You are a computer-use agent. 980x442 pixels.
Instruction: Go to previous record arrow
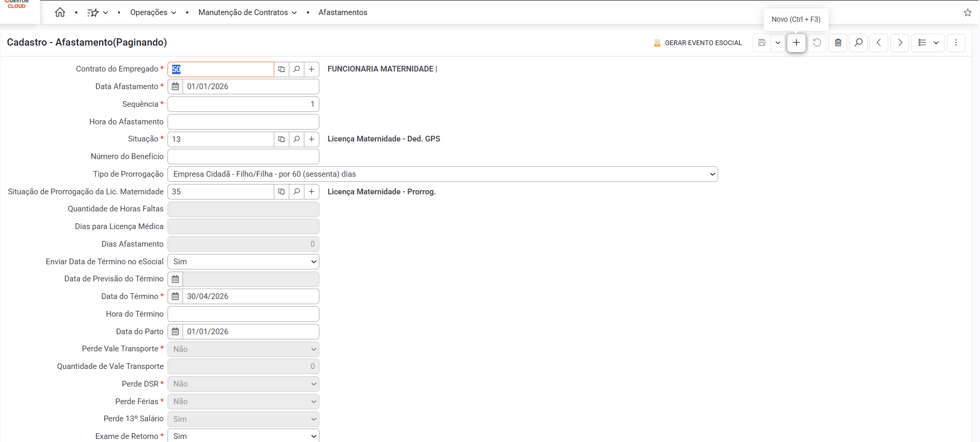[879, 42]
